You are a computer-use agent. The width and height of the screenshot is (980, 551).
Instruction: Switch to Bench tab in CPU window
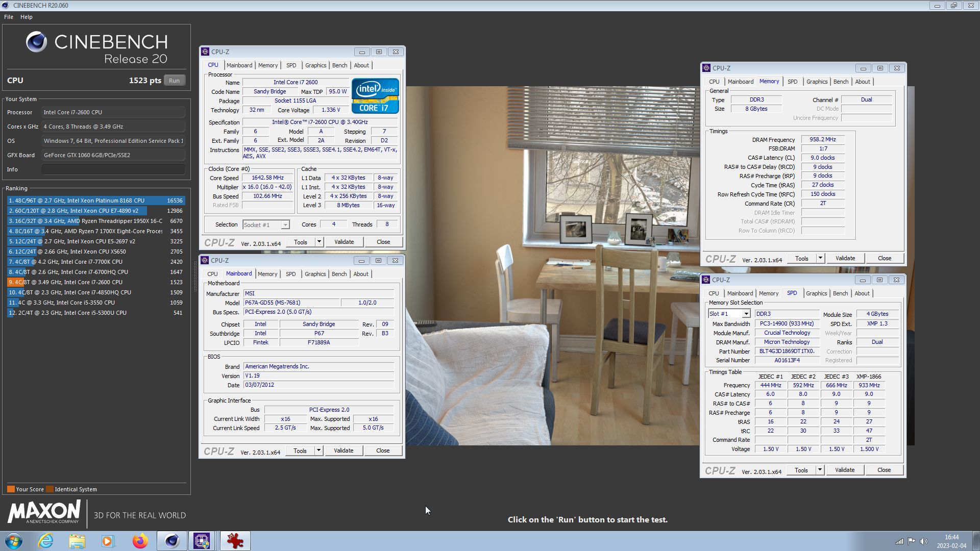point(339,65)
